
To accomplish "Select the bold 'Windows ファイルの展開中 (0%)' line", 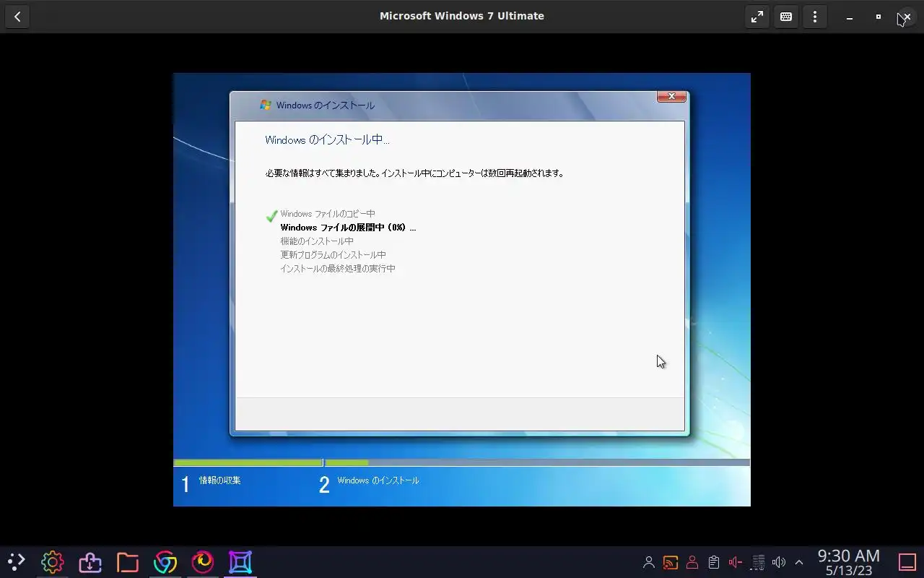I will 348,228.
